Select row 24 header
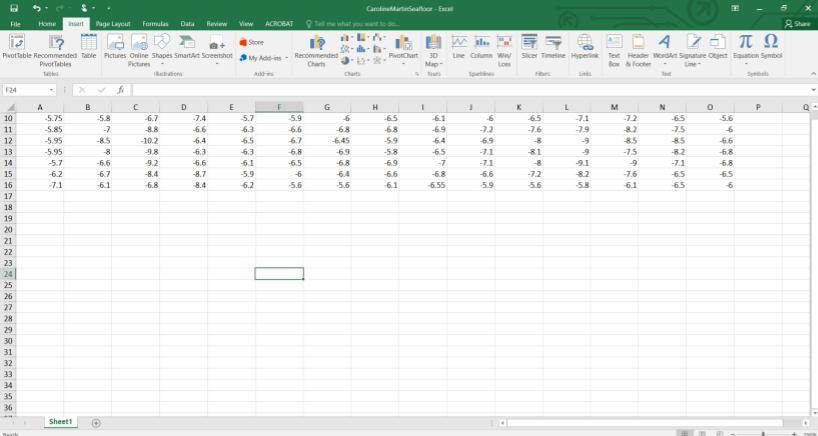 [x=8, y=274]
